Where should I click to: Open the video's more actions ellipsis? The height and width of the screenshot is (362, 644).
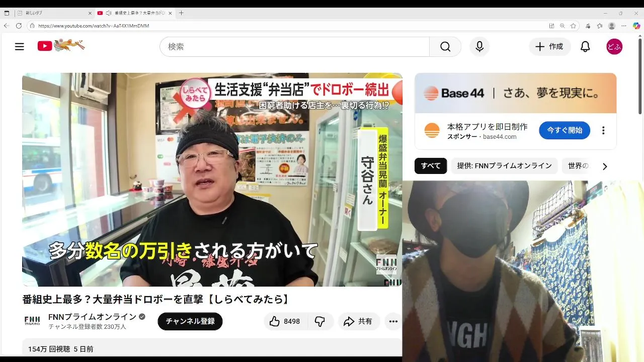(x=393, y=321)
